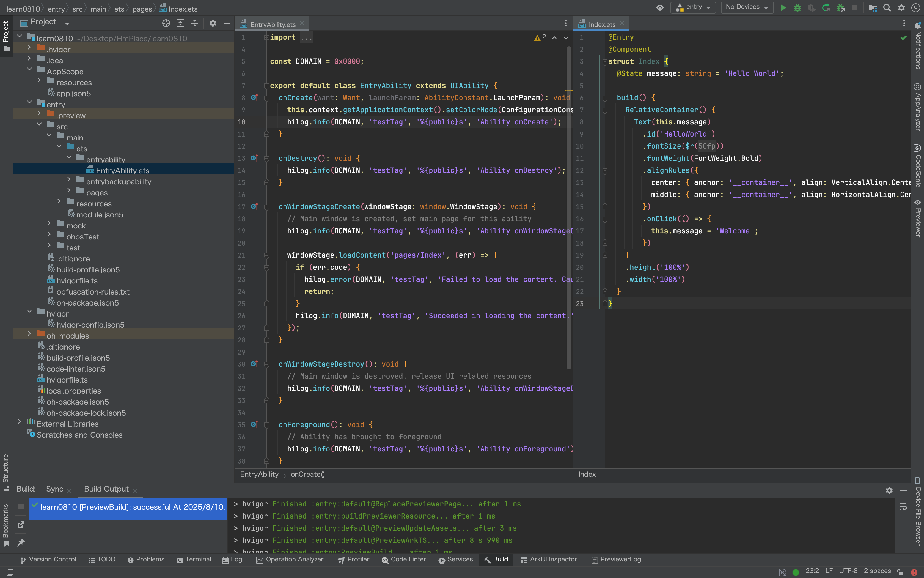Click the account profile icon top-right
The image size is (924, 578).
[915, 8]
